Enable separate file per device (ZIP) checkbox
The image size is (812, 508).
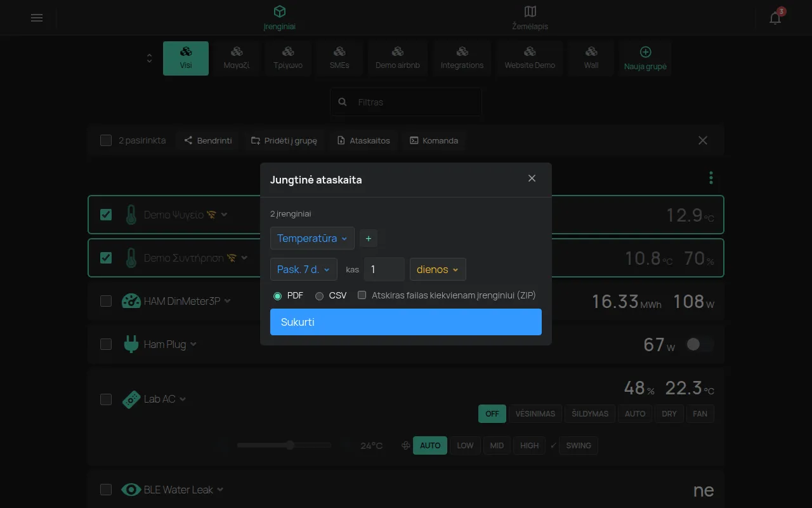(362, 295)
